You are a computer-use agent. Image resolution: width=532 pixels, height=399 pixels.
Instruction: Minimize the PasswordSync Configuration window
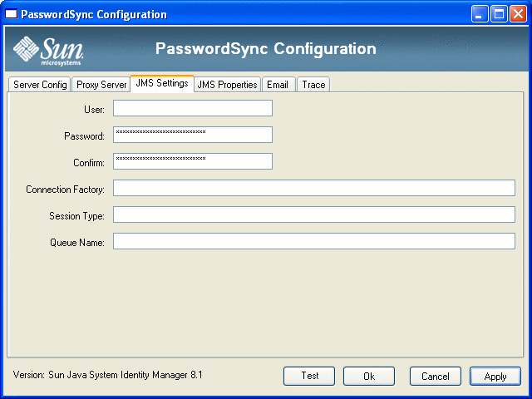click(x=480, y=14)
